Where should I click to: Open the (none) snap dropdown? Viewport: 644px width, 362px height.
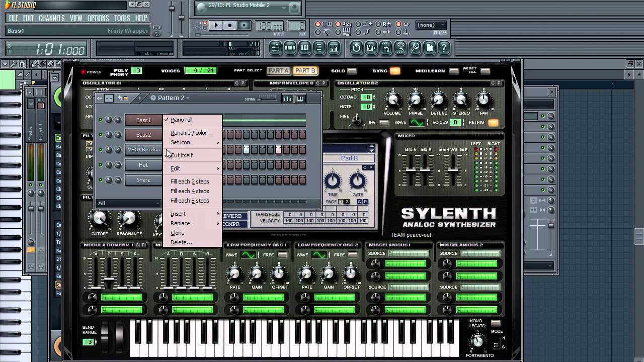(x=431, y=25)
